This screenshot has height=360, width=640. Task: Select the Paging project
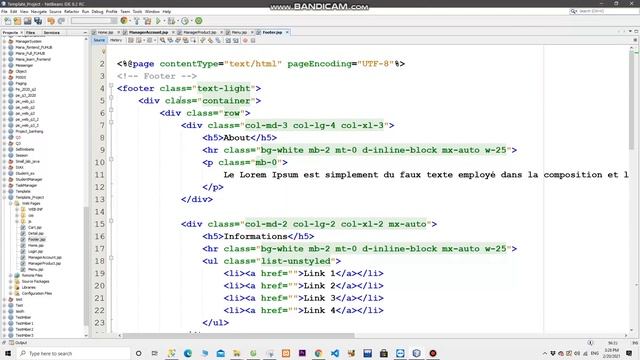(21, 83)
